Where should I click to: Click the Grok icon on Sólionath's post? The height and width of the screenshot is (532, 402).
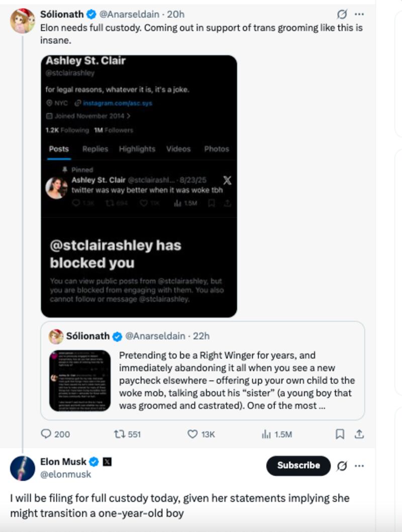(342, 15)
